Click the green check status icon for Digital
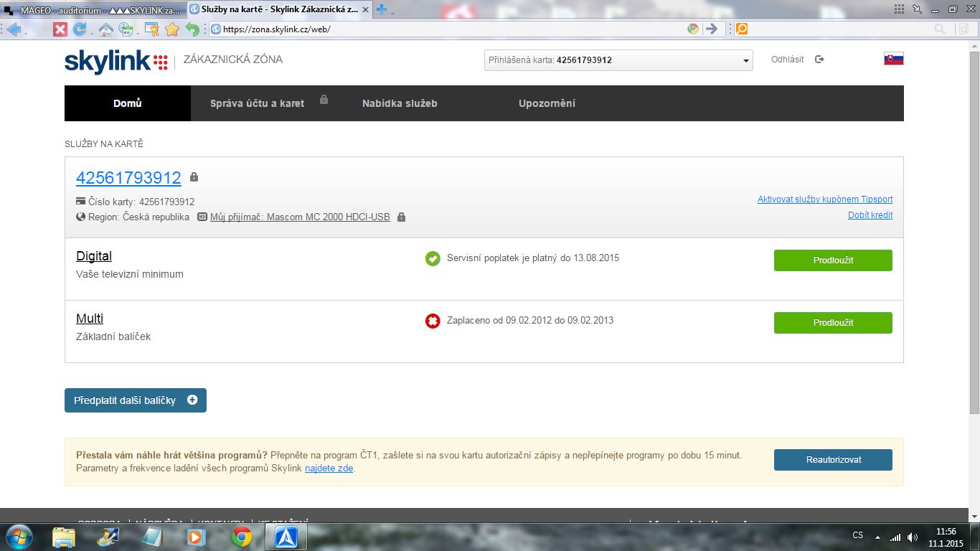980x551 pixels. click(433, 258)
